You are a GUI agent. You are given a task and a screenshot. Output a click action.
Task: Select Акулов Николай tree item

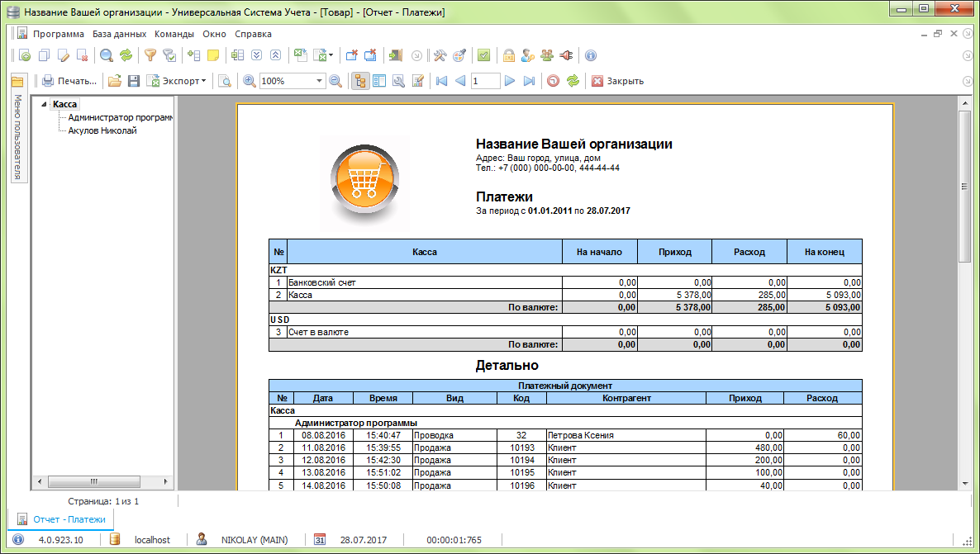pyautogui.click(x=102, y=130)
